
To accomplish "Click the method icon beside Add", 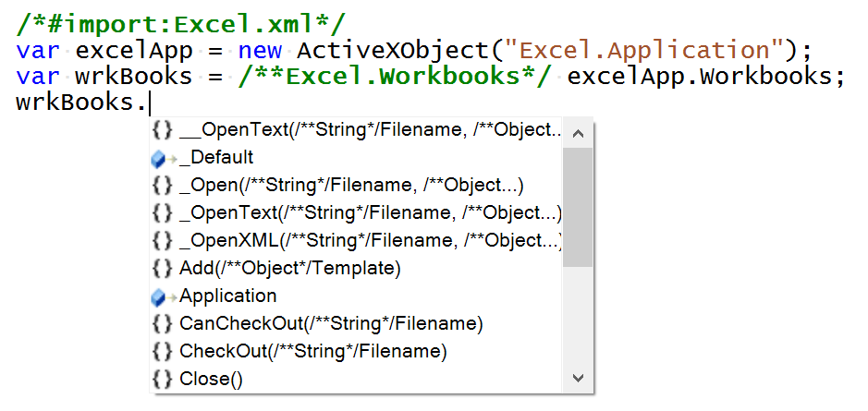I will click(163, 269).
